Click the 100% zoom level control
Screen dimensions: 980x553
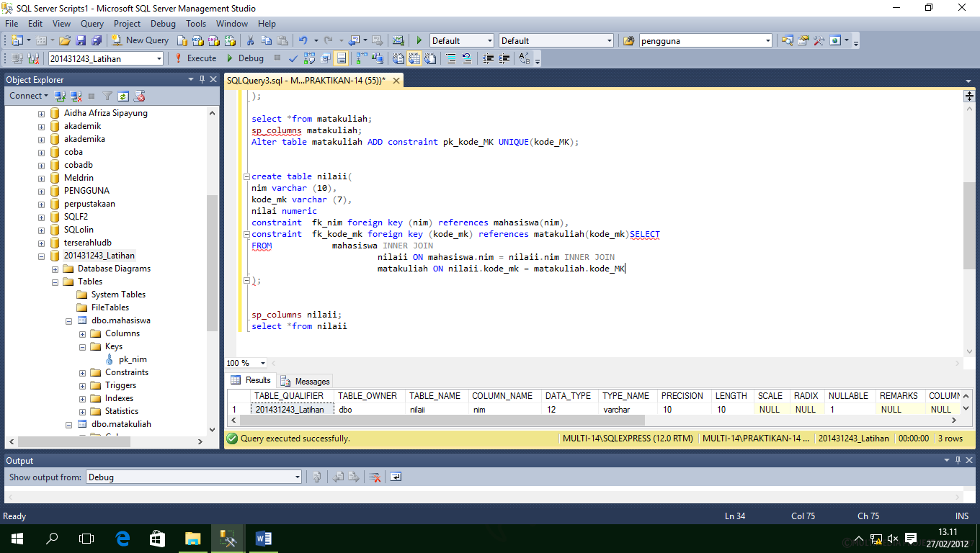tap(244, 362)
